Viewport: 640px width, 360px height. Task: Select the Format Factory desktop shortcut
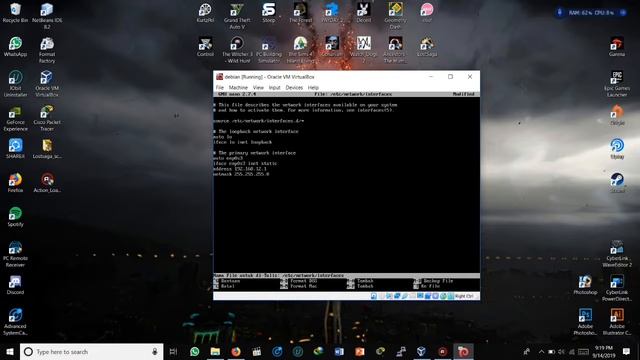click(47, 50)
